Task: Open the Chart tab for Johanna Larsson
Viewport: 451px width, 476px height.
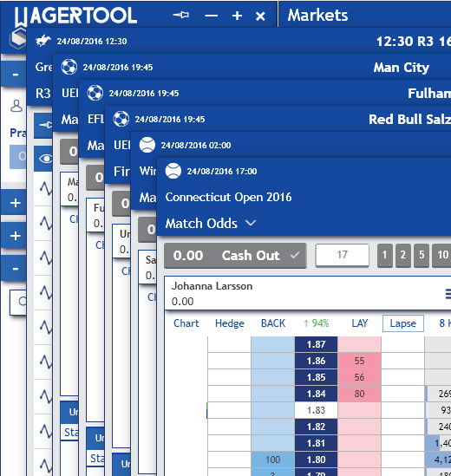Action: [186, 323]
